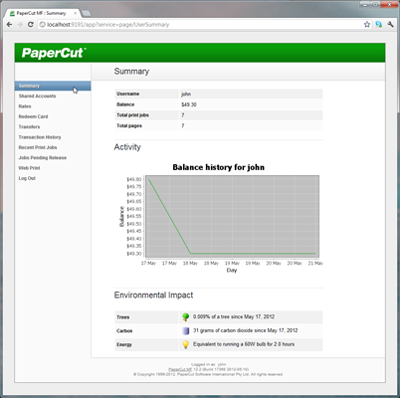Click the 'Day' axis label
This screenshot has height=398, width=400.
(x=232, y=270)
